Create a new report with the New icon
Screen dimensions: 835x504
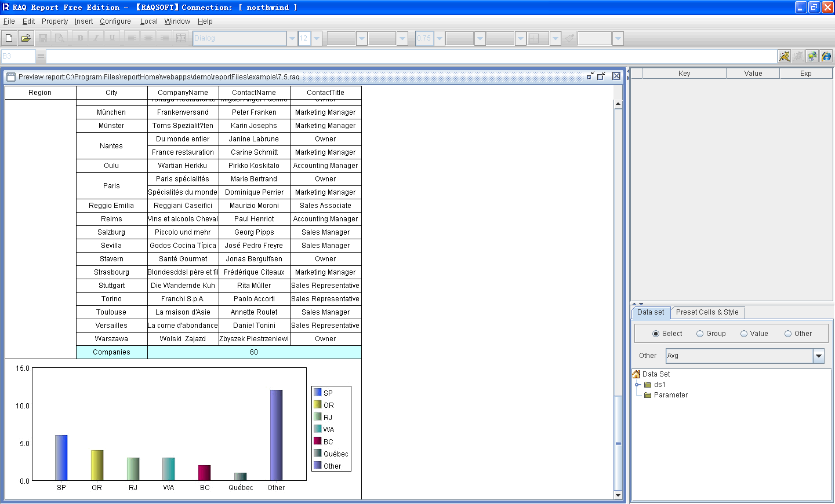pyautogui.click(x=9, y=38)
